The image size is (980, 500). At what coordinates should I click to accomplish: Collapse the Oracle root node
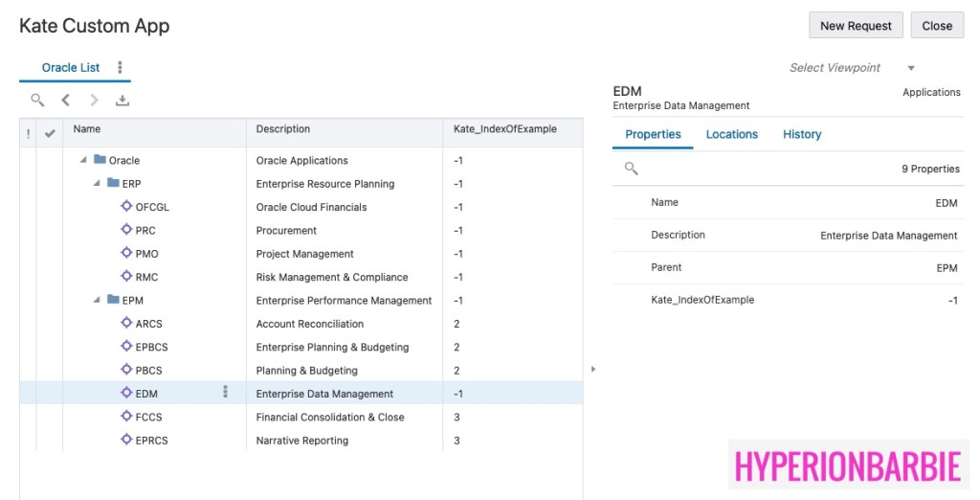83,161
